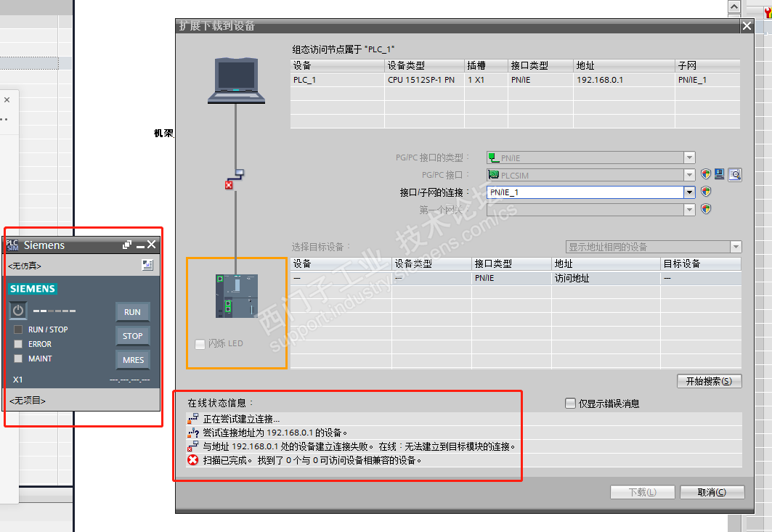Open the PG/PC interface type dropdown

pos(689,157)
